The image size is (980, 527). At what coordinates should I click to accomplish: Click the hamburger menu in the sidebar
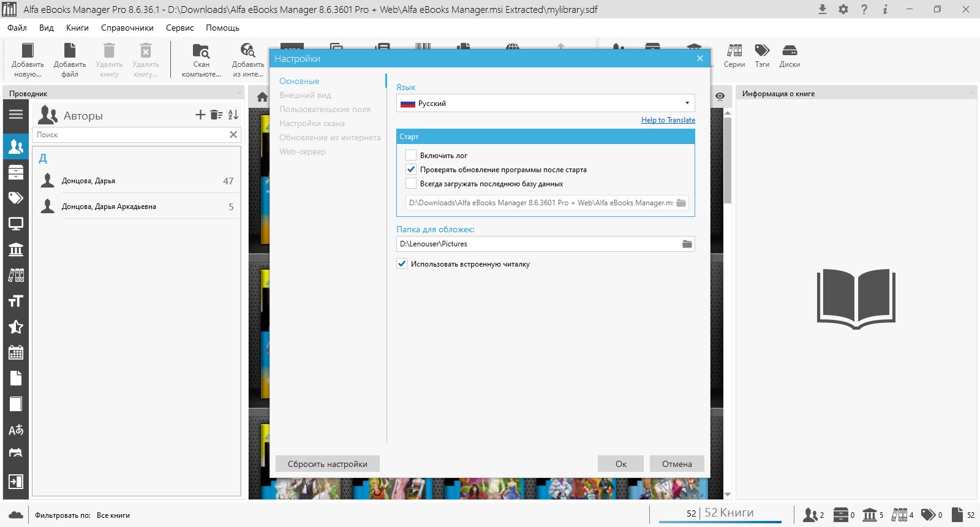coord(16,115)
